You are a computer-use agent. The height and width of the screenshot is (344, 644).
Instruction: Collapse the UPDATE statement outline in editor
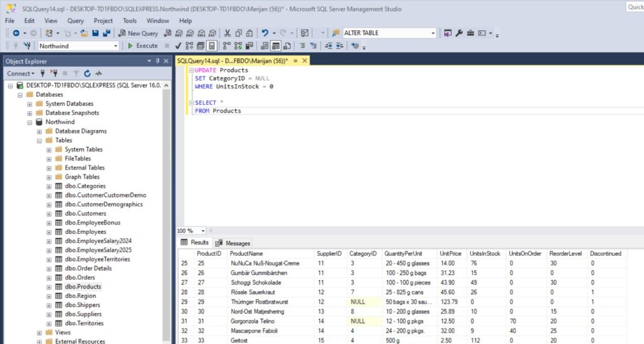tap(191, 70)
